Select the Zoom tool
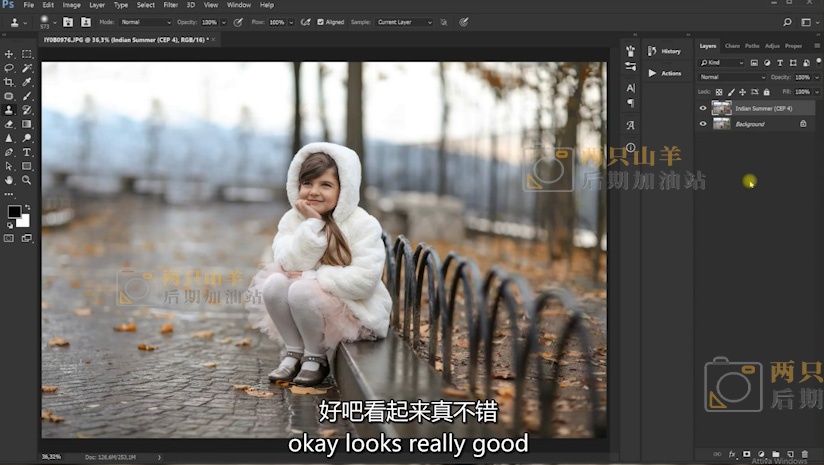The image size is (824, 465). pyautogui.click(x=27, y=180)
